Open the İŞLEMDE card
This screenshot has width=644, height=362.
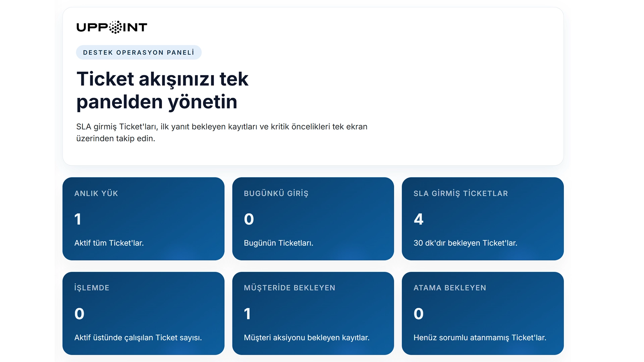pyautogui.click(x=143, y=313)
